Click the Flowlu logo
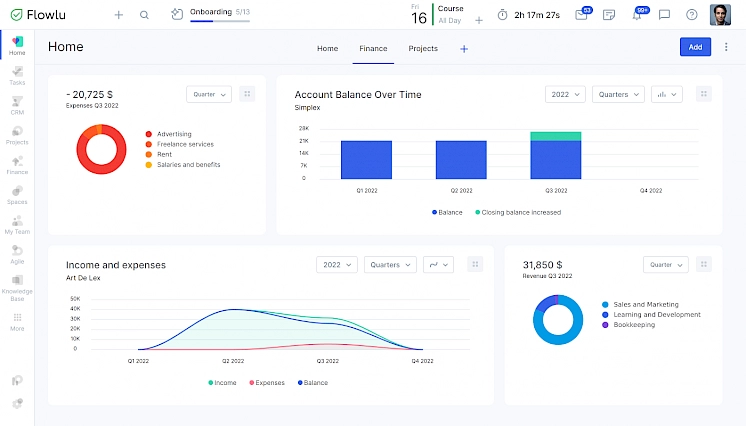746x426 pixels. point(38,15)
